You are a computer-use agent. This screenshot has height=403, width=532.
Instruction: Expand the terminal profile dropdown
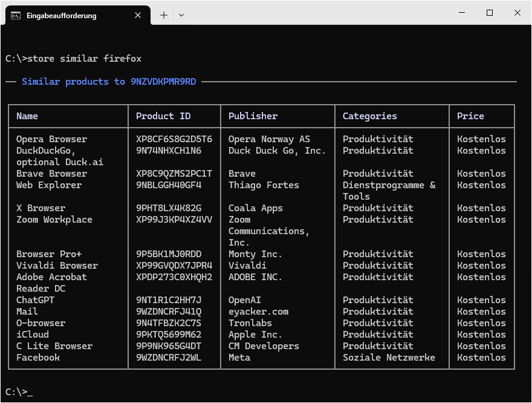[x=181, y=15]
